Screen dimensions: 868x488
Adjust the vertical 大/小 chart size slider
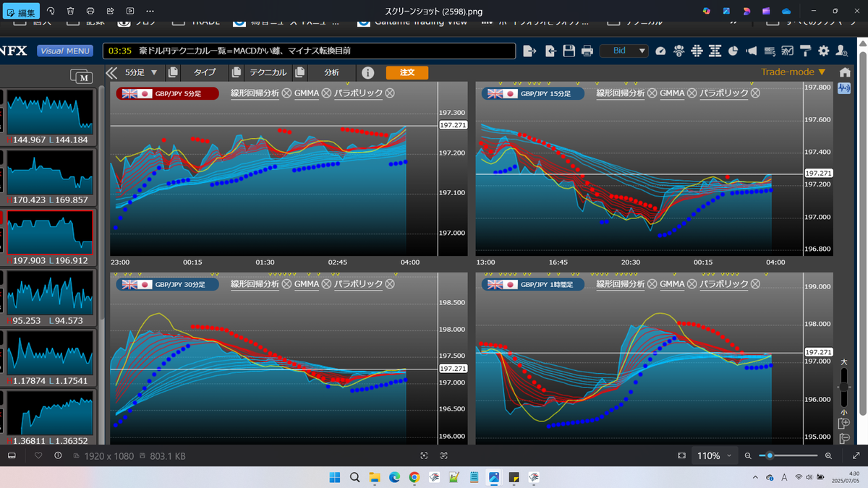pos(844,387)
